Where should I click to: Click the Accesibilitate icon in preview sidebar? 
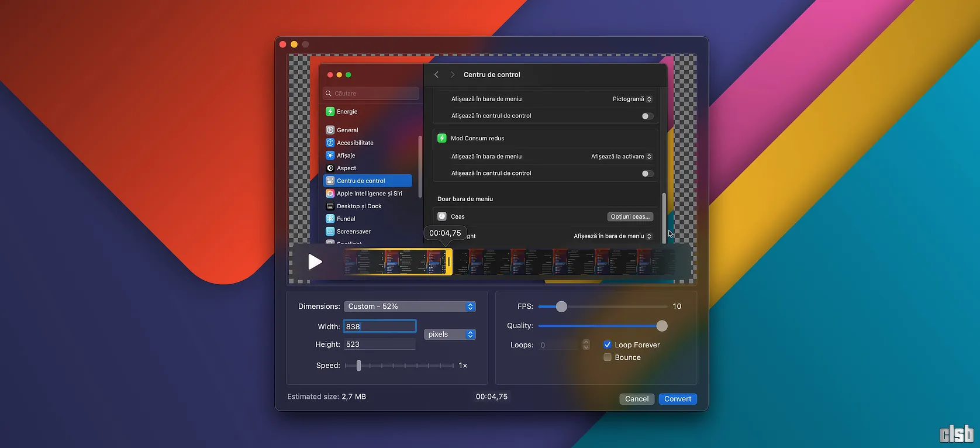point(330,143)
